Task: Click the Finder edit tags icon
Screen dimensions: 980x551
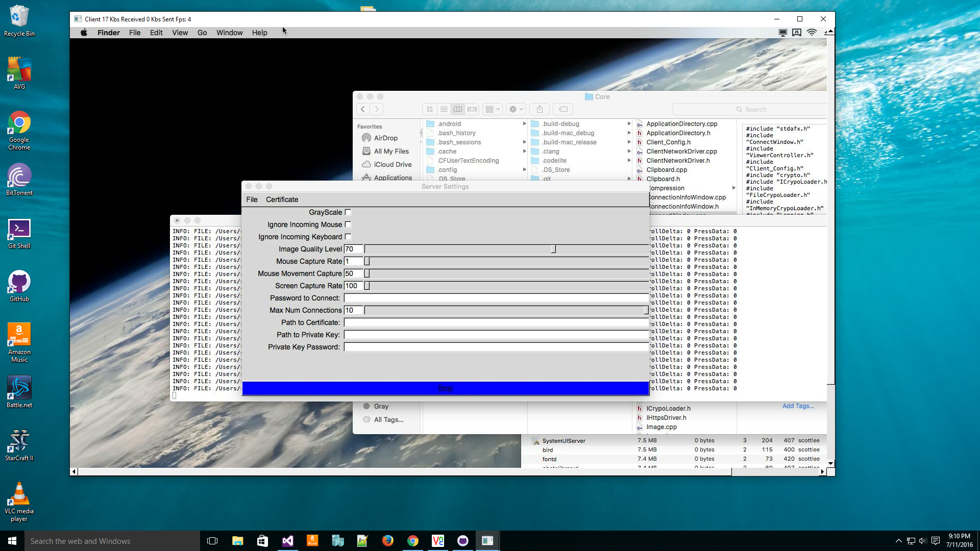Action: tap(563, 109)
